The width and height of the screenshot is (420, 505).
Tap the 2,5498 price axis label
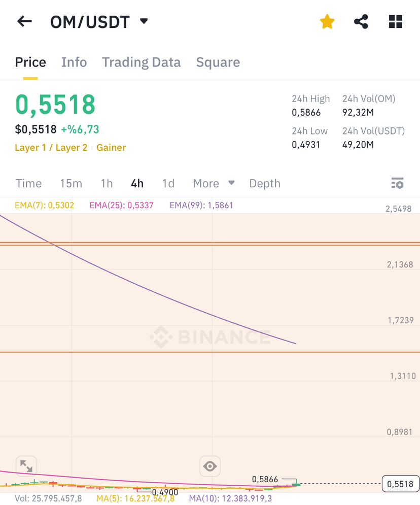click(398, 209)
